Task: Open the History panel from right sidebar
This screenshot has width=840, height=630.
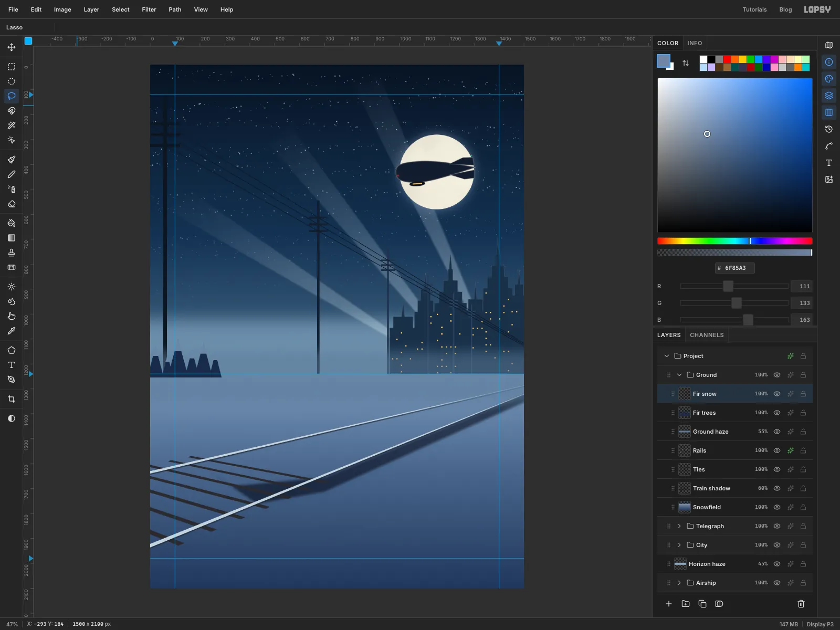Action: 829,129
